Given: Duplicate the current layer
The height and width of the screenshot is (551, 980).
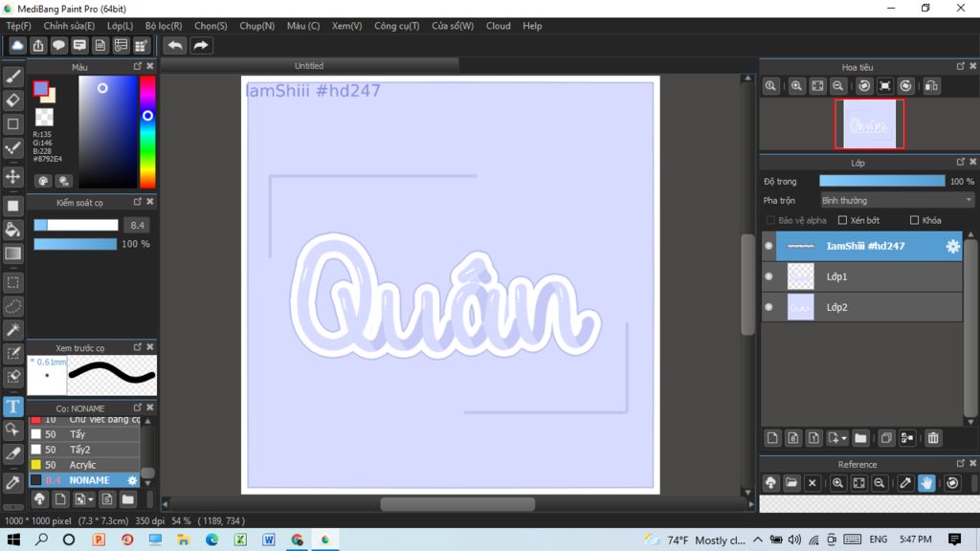Looking at the screenshot, I should tap(886, 438).
